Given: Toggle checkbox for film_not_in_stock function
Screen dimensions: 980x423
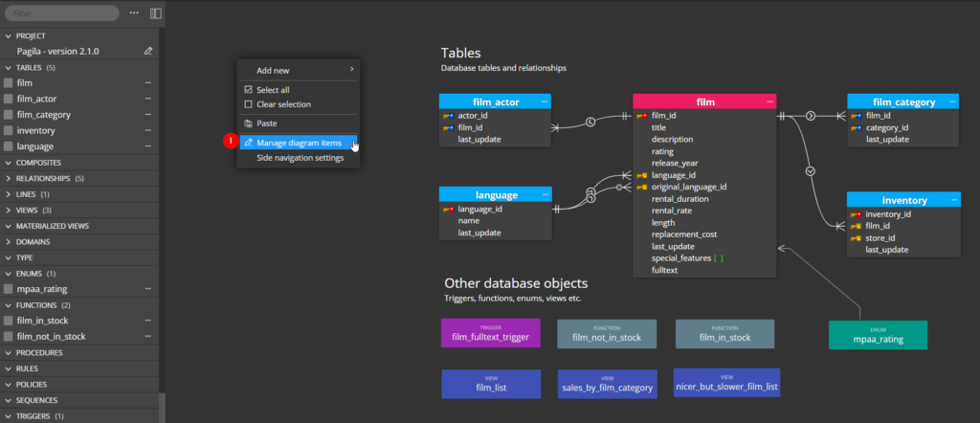Looking at the screenshot, I should (x=8, y=336).
